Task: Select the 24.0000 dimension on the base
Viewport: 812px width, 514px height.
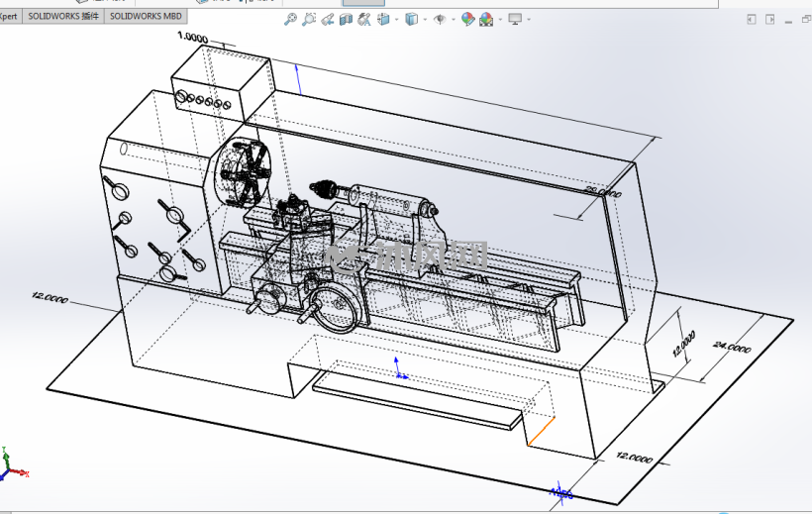Action: [x=732, y=346]
